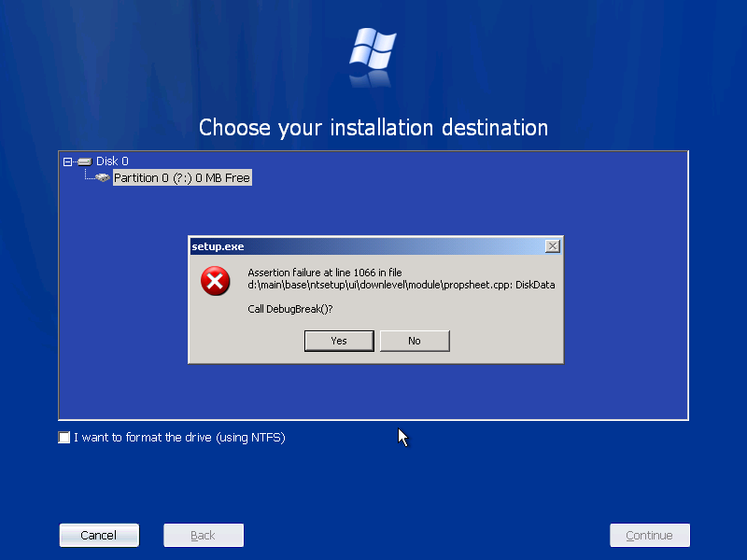Cancel the installation
This screenshot has width=747, height=560.
pyautogui.click(x=99, y=535)
